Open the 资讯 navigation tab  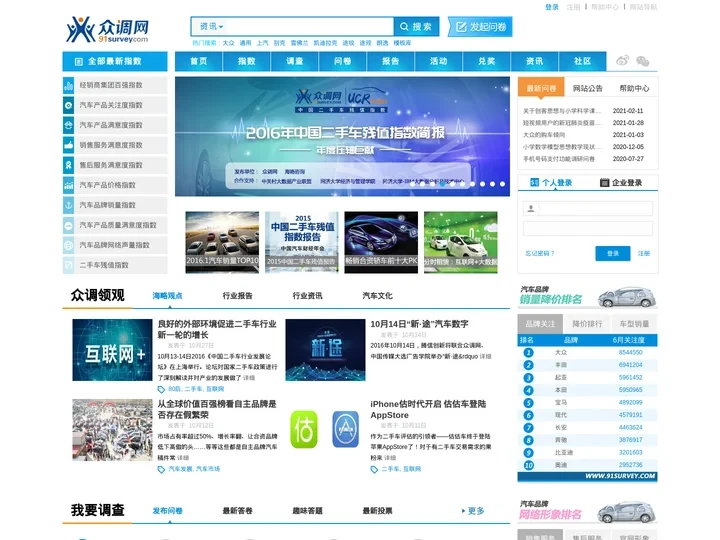534,62
